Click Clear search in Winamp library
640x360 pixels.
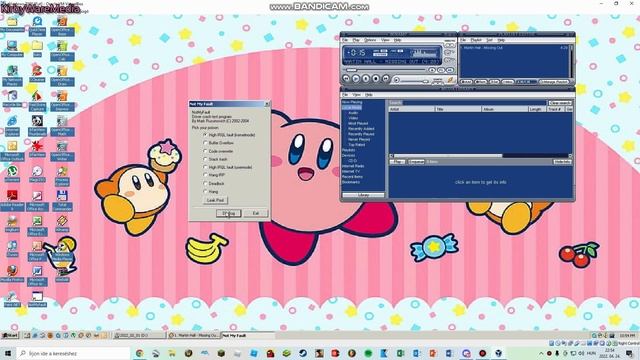click(560, 103)
